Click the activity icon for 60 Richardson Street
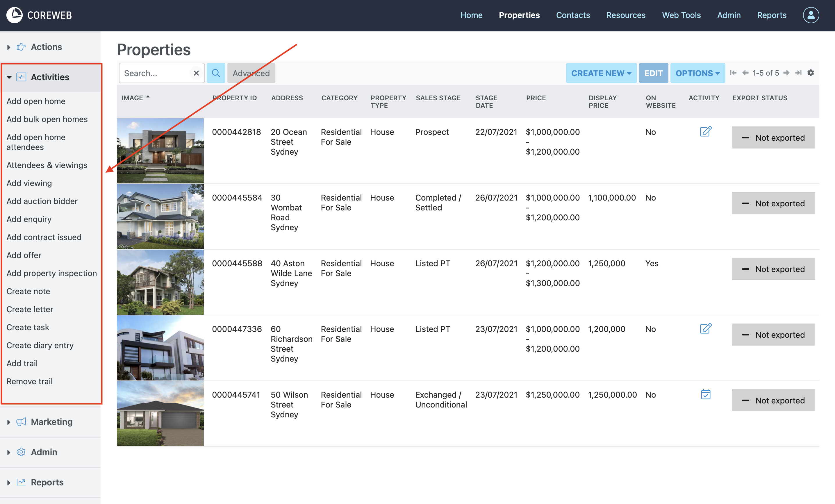The width and height of the screenshot is (835, 504). pyautogui.click(x=706, y=328)
